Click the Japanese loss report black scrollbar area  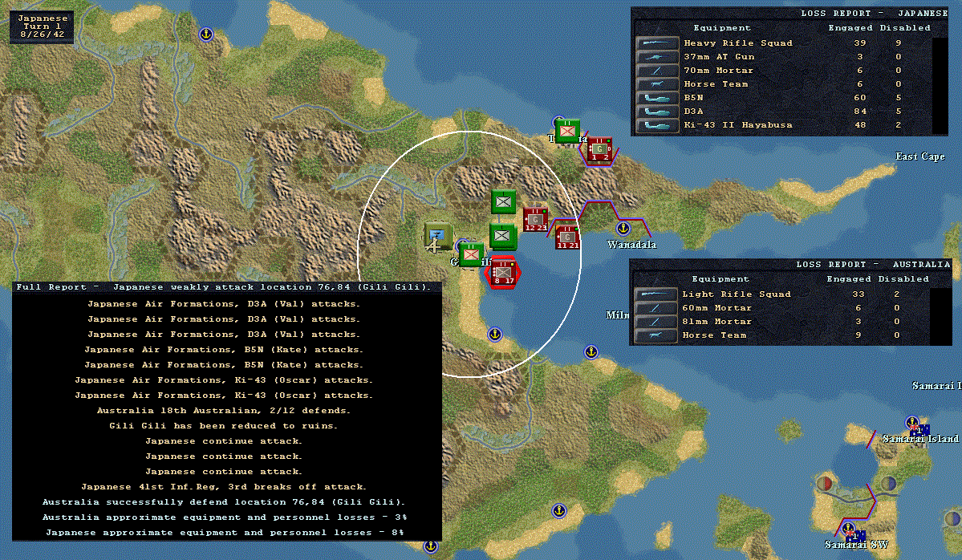point(940,85)
